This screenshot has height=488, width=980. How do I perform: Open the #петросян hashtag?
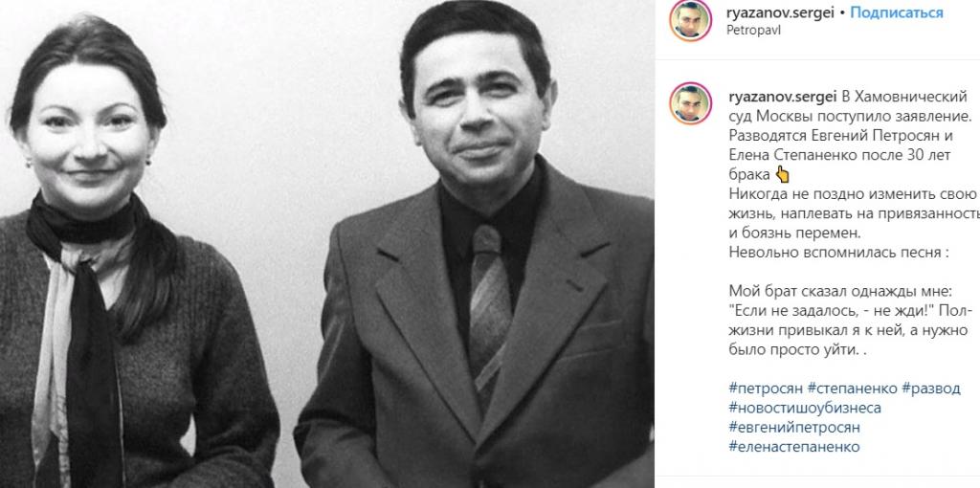[766, 388]
